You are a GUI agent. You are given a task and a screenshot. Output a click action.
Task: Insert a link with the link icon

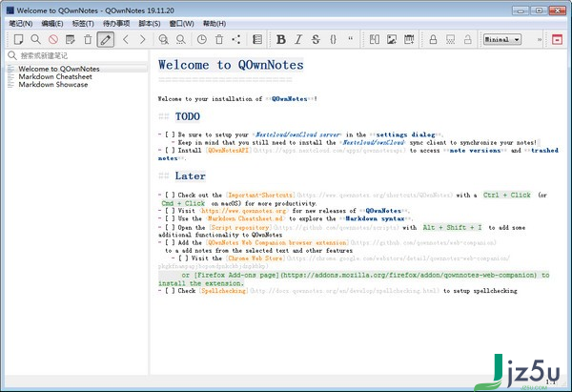[375, 39]
